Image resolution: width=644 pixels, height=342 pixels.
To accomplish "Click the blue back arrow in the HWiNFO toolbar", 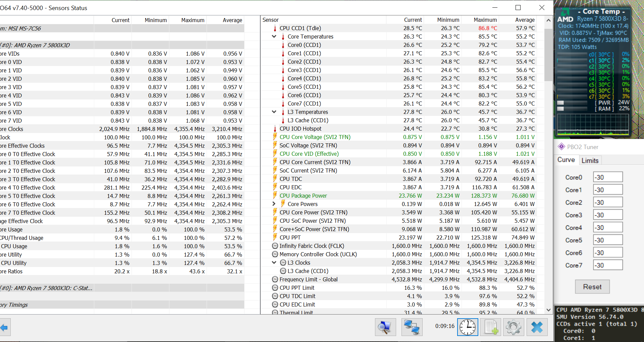I will pyautogui.click(x=4, y=327).
